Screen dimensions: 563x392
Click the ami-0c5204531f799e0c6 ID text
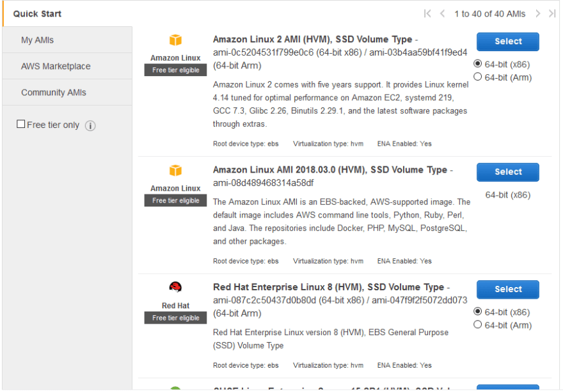[x=263, y=52]
